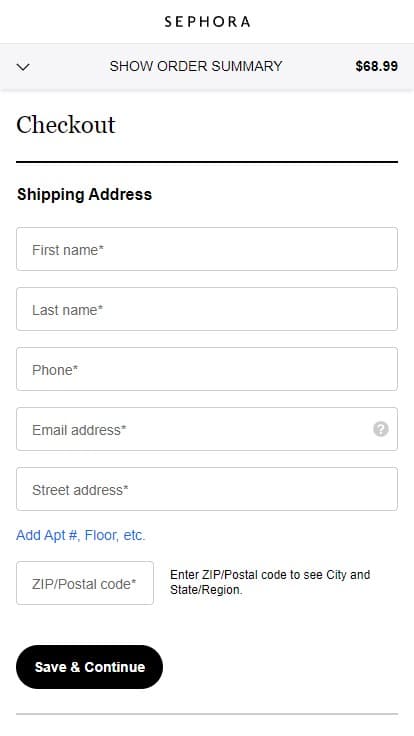This screenshot has height=736, width=414.
Task: Focus the Last name field
Action: (x=207, y=309)
